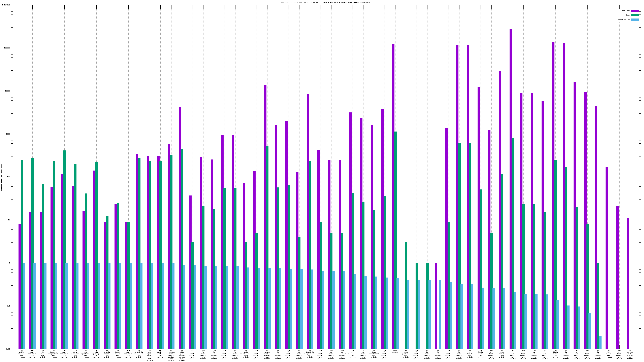644x362 pixels.
Task: Click the ubl.unsubscore.com x-axis label
Action: pos(246,354)
